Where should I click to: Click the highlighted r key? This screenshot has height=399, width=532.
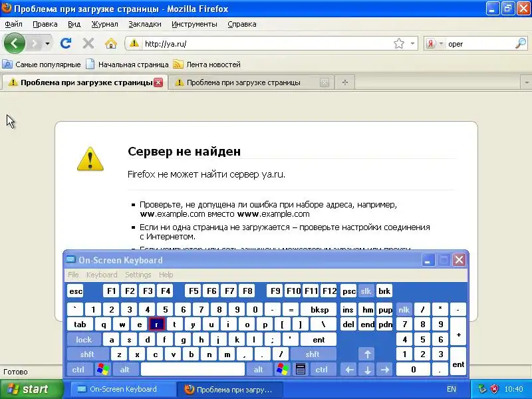click(x=156, y=325)
